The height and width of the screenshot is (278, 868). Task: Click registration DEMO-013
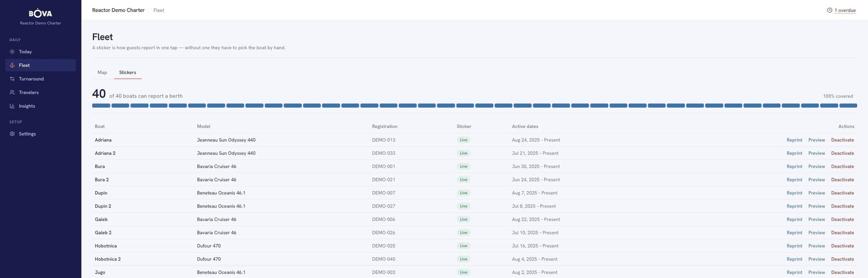click(383, 140)
